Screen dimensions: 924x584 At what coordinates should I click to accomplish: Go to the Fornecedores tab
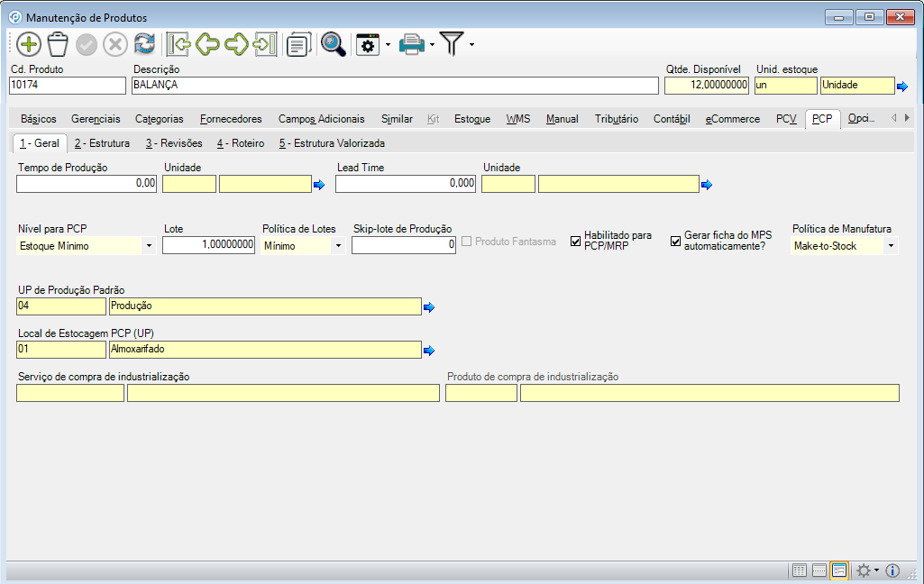point(231,119)
